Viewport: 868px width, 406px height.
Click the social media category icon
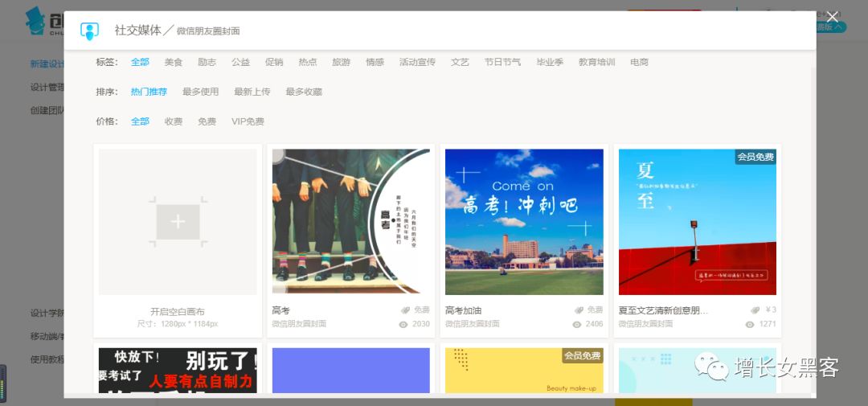(x=90, y=31)
